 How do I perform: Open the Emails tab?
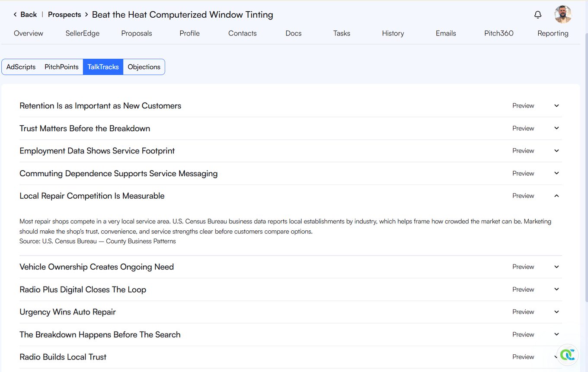[x=446, y=33]
